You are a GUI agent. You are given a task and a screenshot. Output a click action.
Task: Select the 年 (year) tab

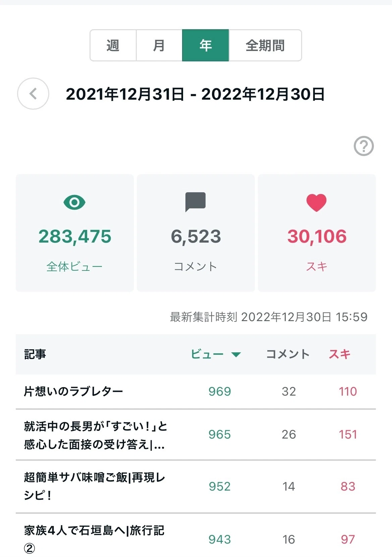(x=206, y=45)
